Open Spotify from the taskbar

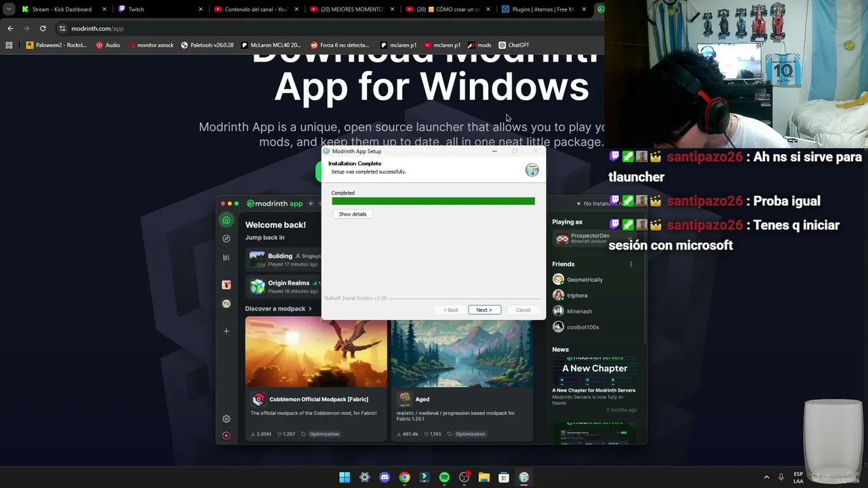click(444, 478)
